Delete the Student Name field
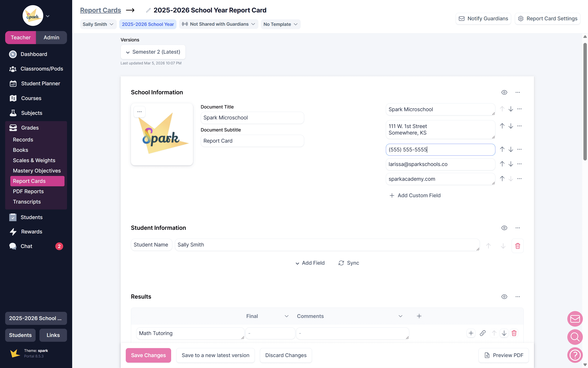Screen dimensions: 588x368 (x=518, y=246)
